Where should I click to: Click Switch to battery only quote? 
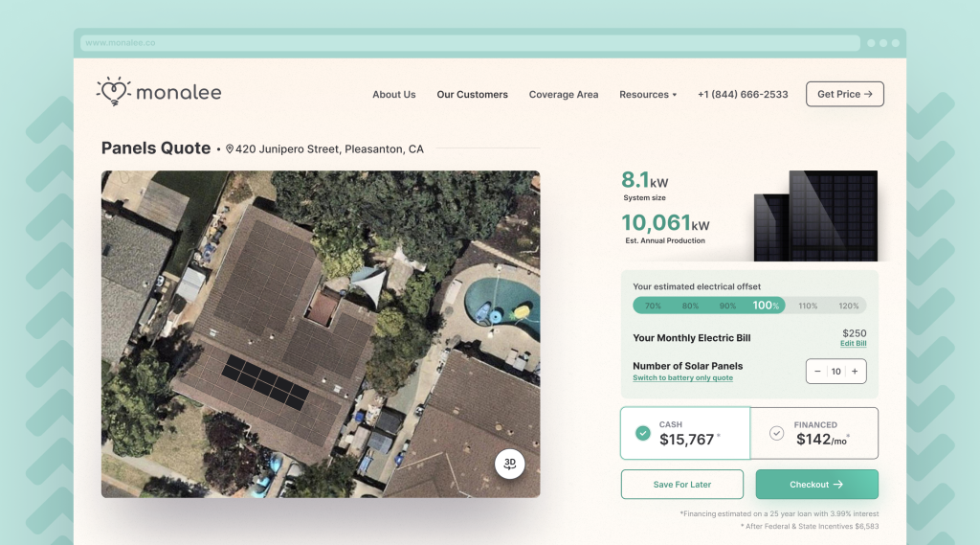coord(682,378)
